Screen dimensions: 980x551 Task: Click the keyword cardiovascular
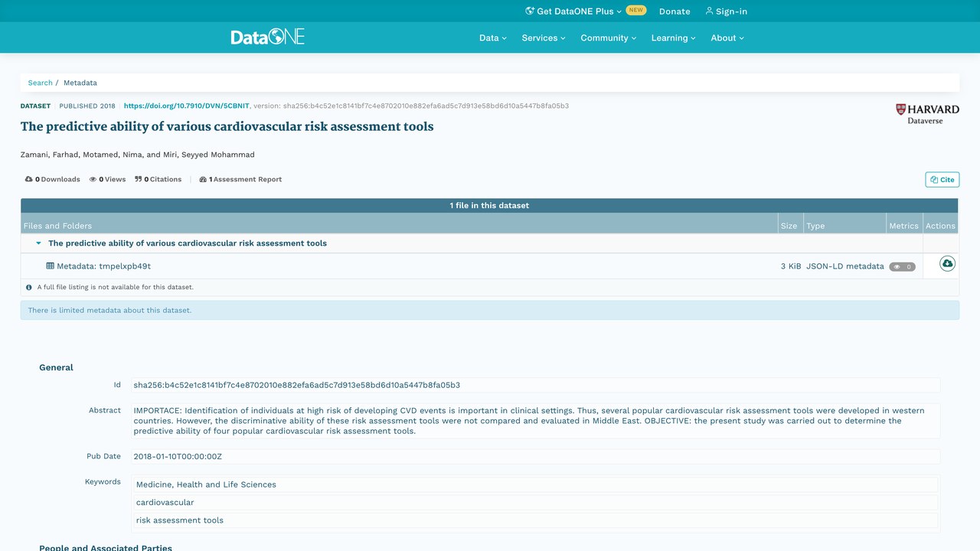click(536, 503)
